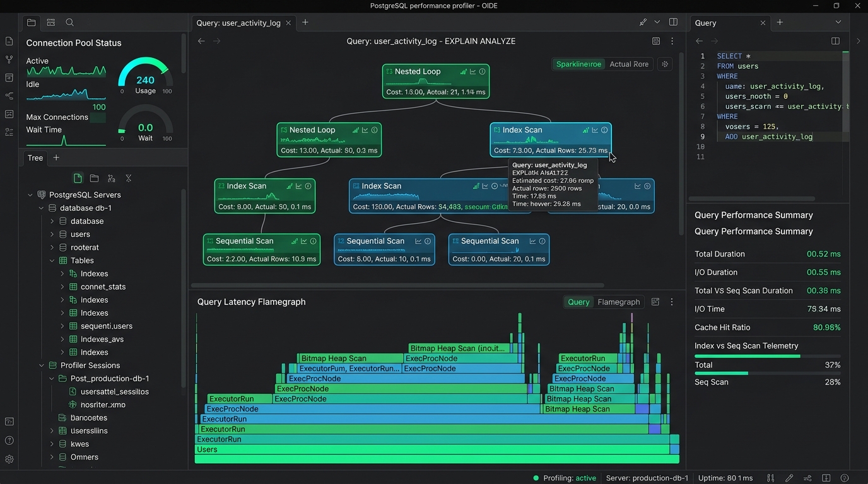868x484 pixels.
Task: Toggle split view in right Query panel
Action: [x=835, y=41]
